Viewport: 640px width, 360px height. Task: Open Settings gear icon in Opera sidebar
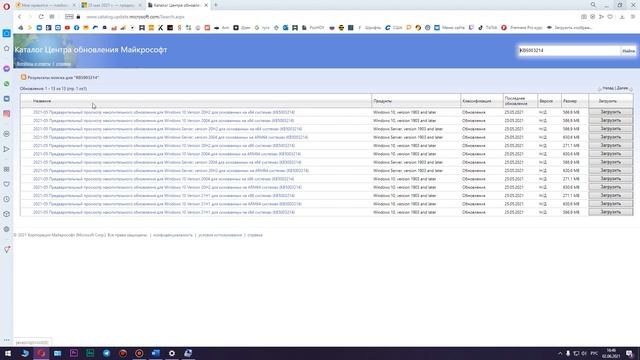pyautogui.click(x=7, y=229)
